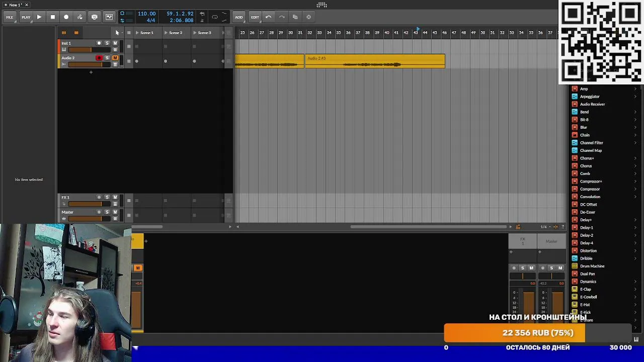Toggle clip launcher view icon
The width and height of the screenshot is (644, 362).
(64, 33)
